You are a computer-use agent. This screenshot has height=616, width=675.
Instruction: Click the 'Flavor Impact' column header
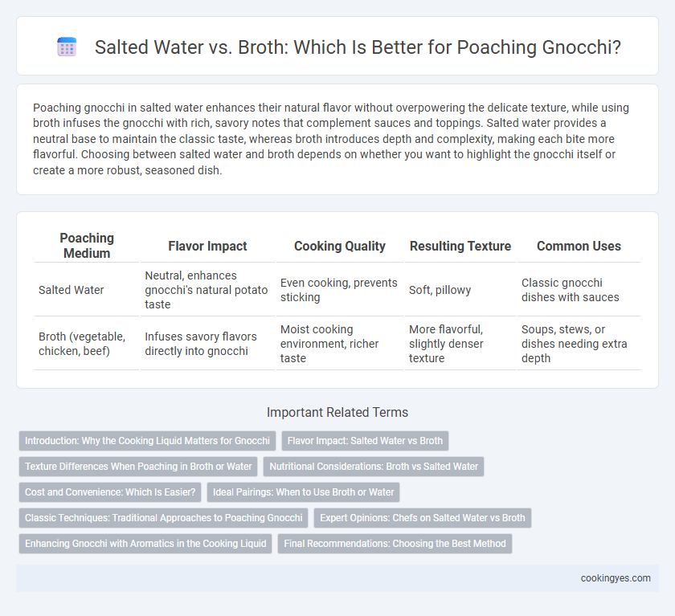coord(207,246)
